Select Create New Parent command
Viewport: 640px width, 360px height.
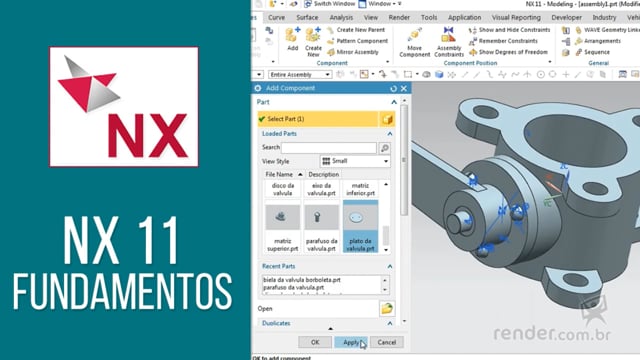pyautogui.click(x=356, y=30)
